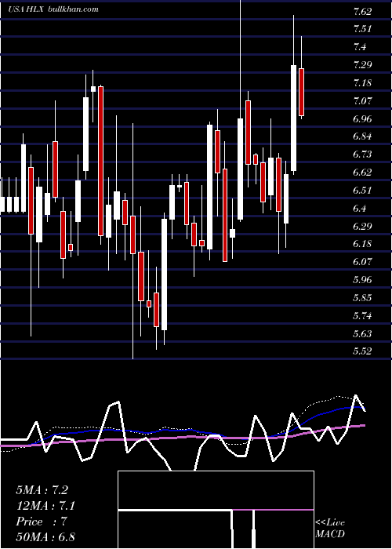This screenshot has height=549, width=392.
Task: Click the 7.4 price axis label
Action: click(360, 47)
